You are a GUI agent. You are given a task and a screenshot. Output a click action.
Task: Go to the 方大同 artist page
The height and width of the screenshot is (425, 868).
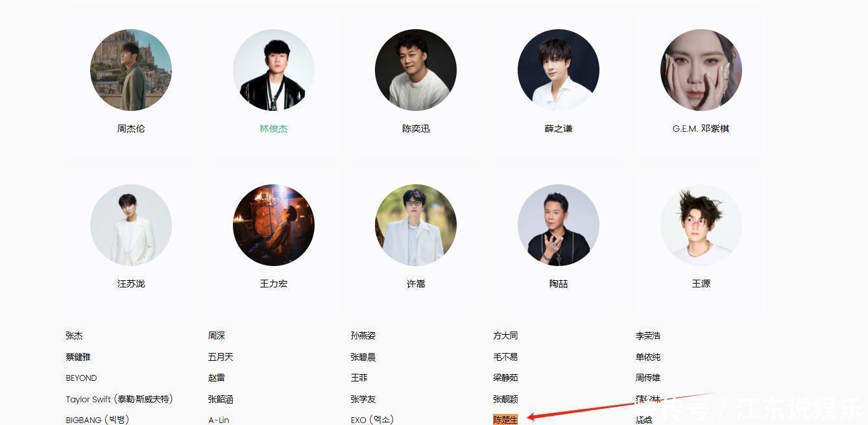(x=505, y=335)
